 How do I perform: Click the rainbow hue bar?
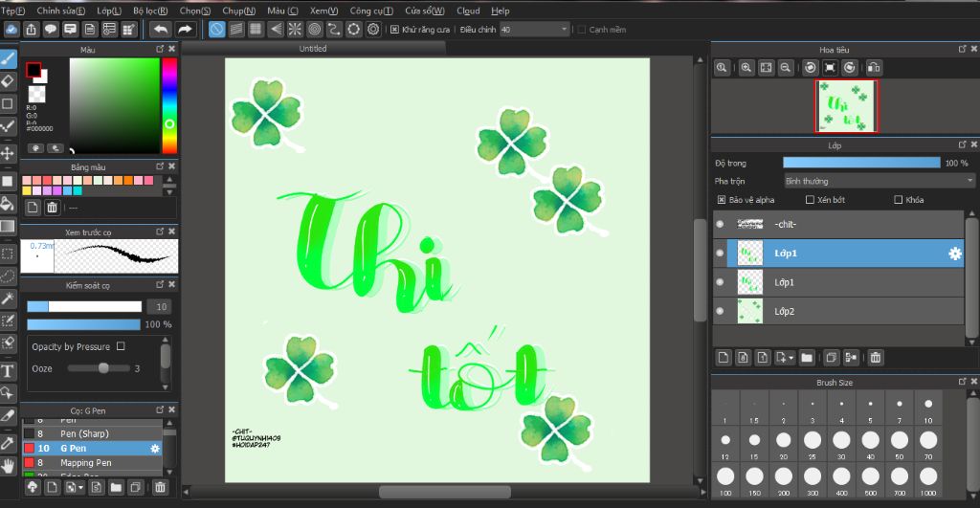tap(169, 105)
